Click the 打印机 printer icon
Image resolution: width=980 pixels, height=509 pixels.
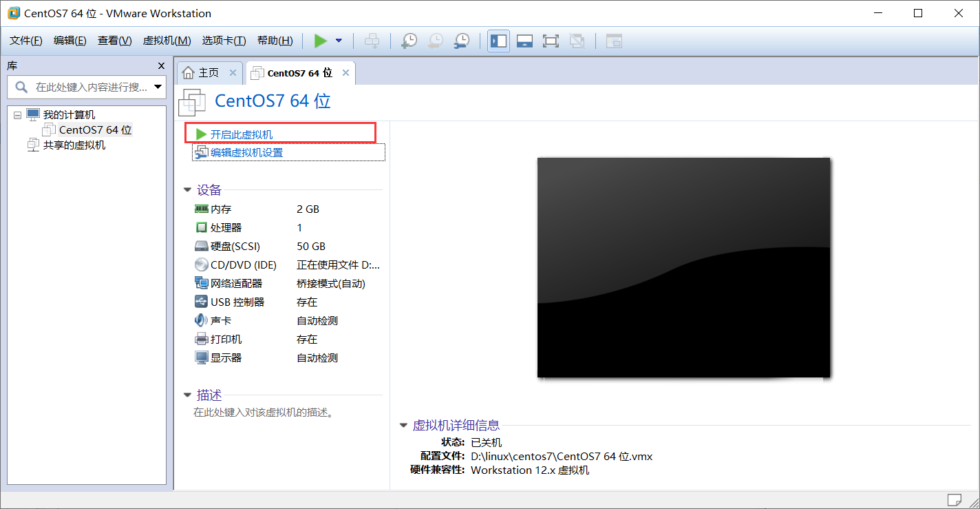click(201, 339)
